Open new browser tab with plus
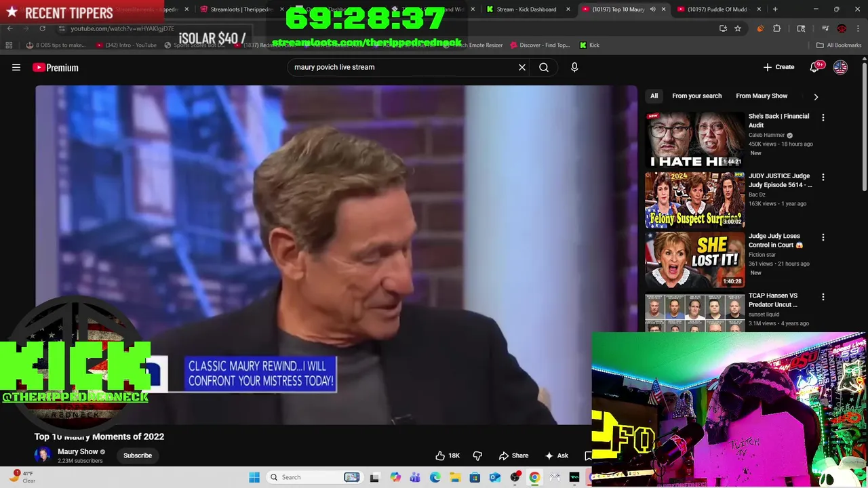The height and width of the screenshot is (488, 868). [775, 9]
